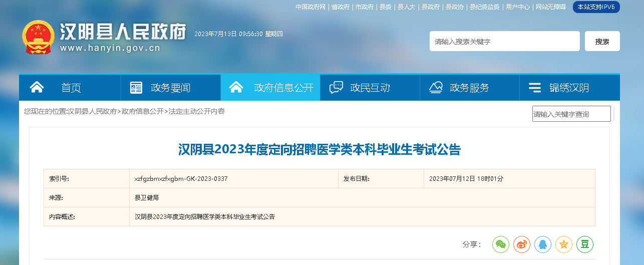The height and width of the screenshot is (265, 644).
Task: Open 锦绣汉阴 navigation item
Action: (569, 88)
